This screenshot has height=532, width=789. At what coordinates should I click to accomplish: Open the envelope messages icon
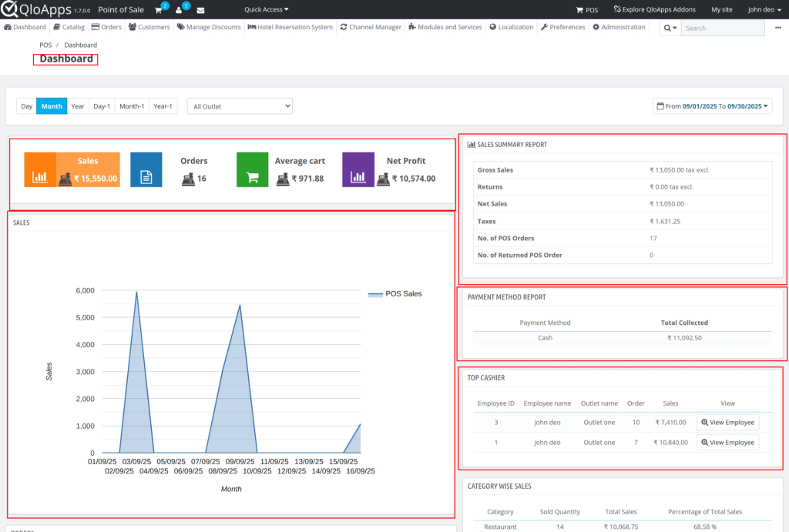pyautogui.click(x=200, y=10)
